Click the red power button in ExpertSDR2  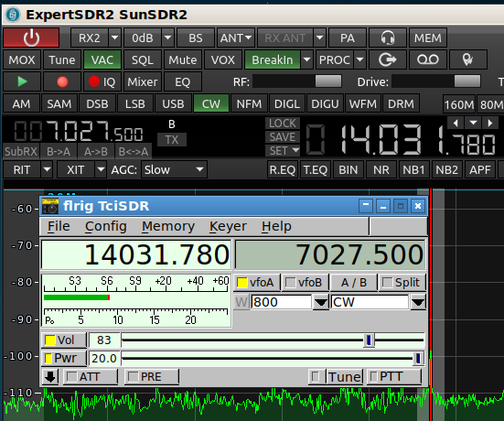[31, 38]
